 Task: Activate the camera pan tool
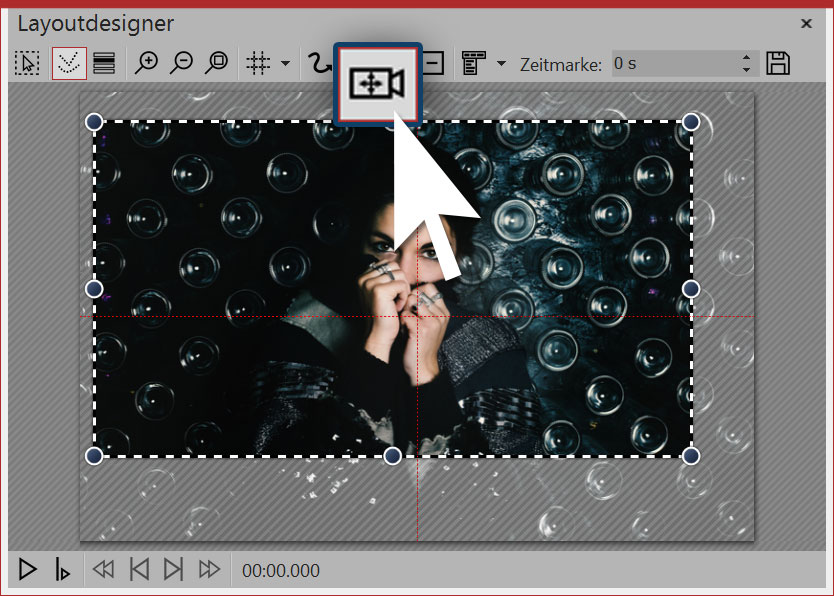point(378,83)
